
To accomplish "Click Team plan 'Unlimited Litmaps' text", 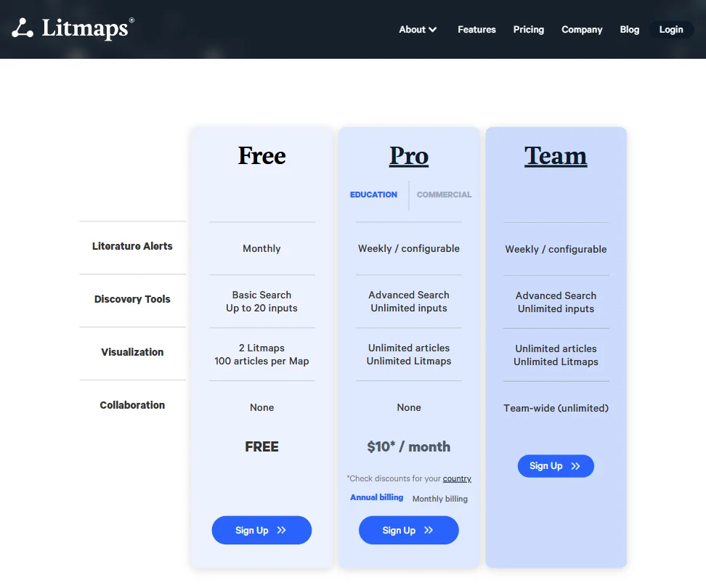I will tap(556, 362).
